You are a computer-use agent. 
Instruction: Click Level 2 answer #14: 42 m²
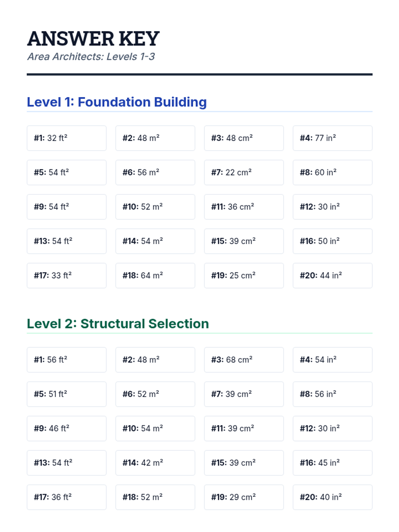(155, 463)
